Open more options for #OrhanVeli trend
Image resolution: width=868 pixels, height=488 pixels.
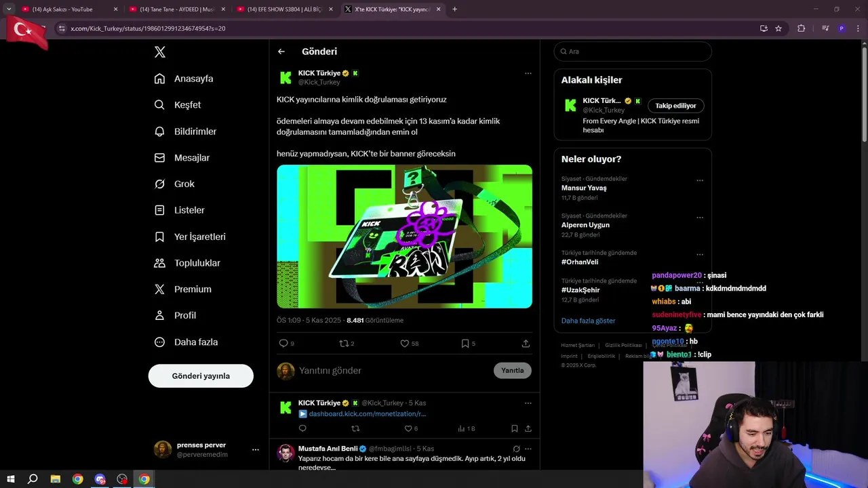700,255
